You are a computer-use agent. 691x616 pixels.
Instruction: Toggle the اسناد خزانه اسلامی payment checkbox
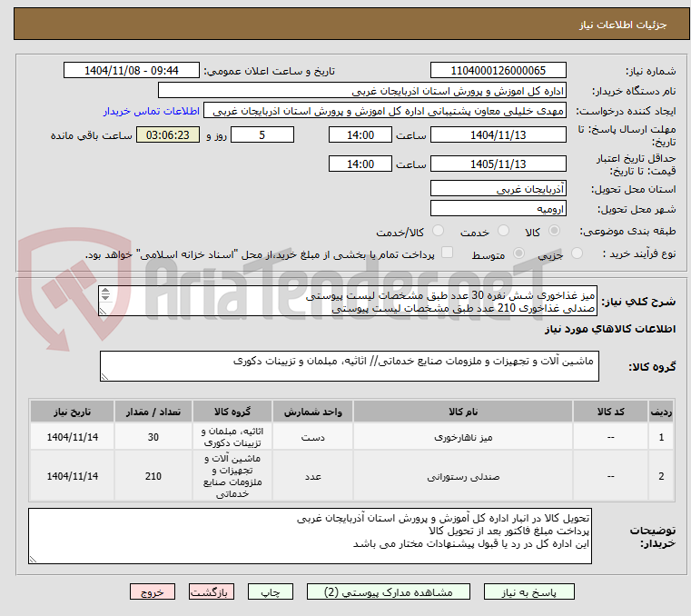[x=447, y=253]
